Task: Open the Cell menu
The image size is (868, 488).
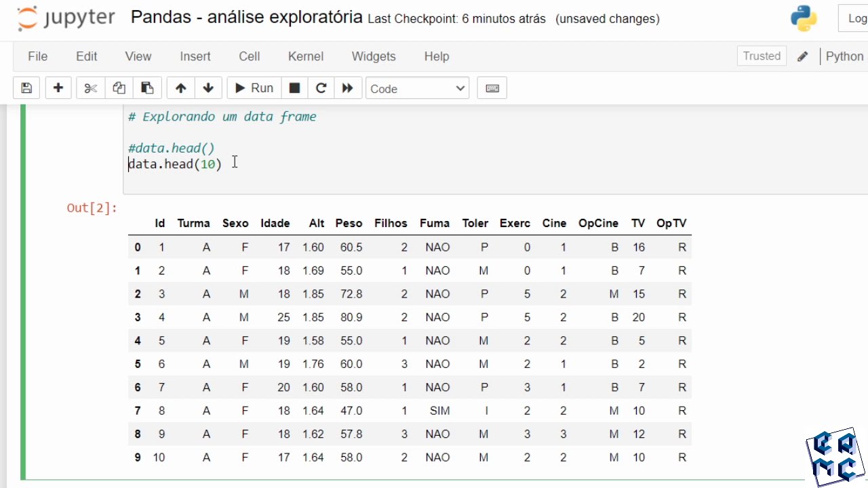Action: pyautogui.click(x=250, y=56)
